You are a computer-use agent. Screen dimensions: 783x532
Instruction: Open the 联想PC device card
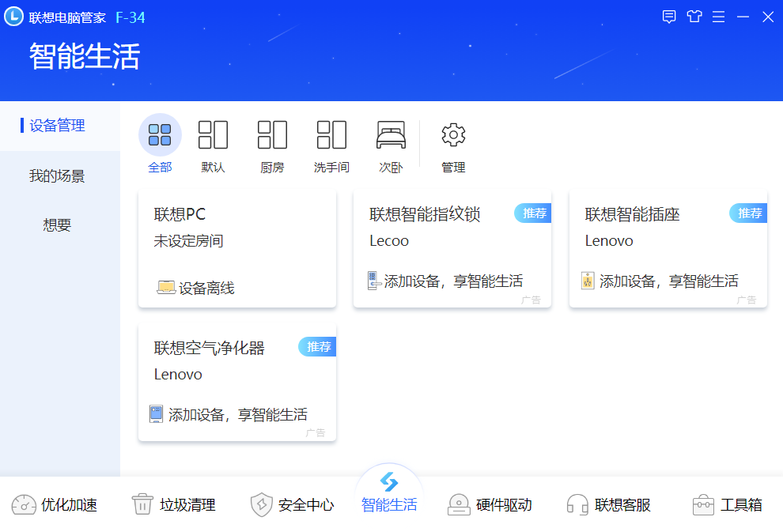(x=237, y=248)
